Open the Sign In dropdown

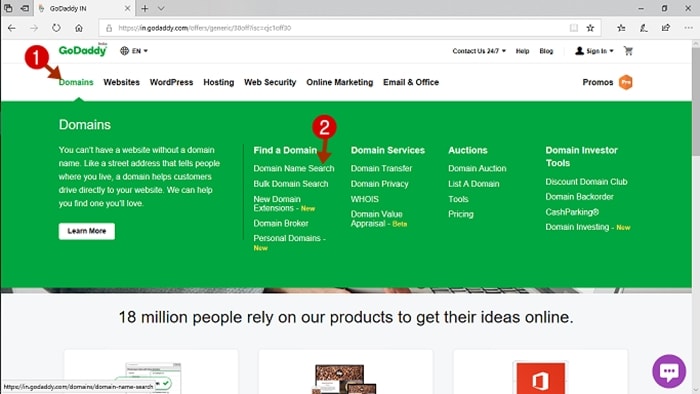click(594, 51)
